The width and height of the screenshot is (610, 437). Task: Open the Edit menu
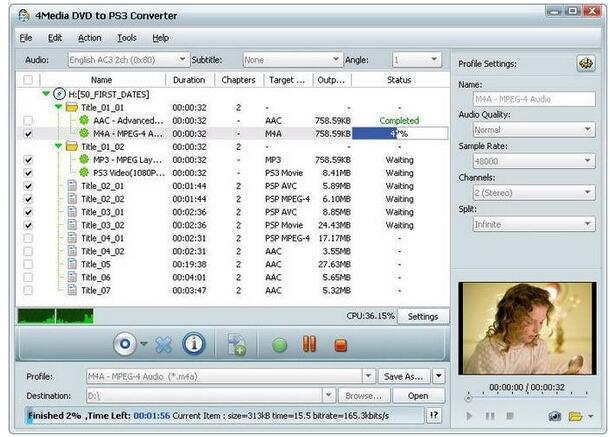point(55,38)
